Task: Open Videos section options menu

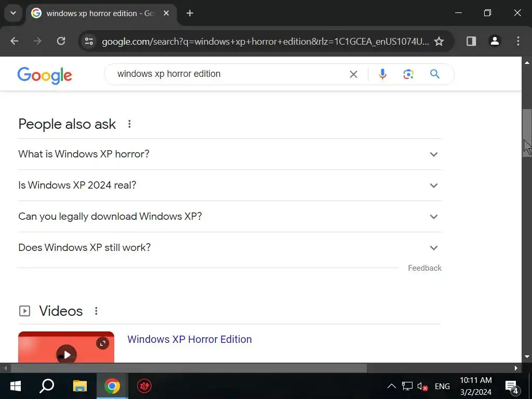Action: coord(96,311)
